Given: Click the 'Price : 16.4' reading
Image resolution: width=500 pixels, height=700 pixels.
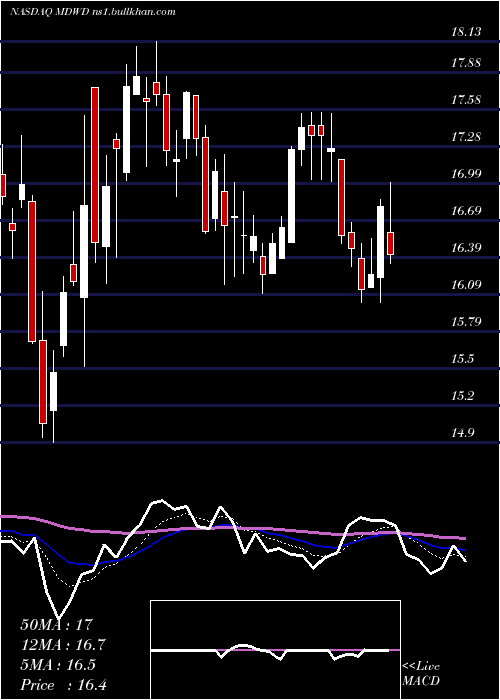Looking at the screenshot, I should click(x=64, y=685).
